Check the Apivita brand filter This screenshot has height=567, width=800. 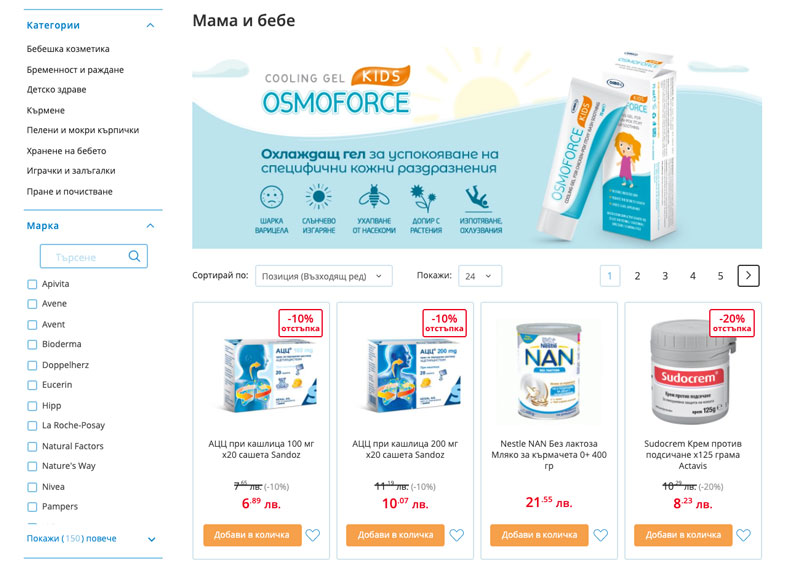click(x=32, y=284)
